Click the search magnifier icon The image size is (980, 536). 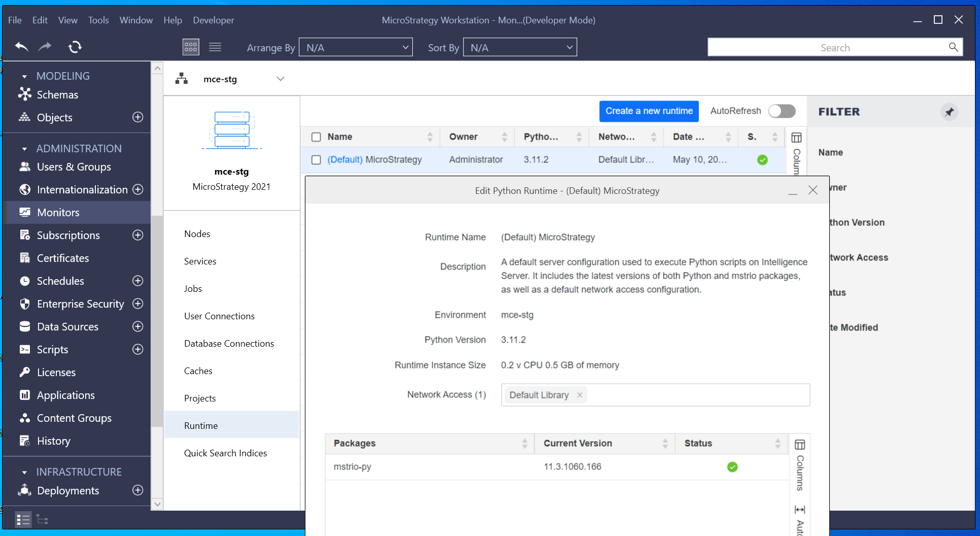[953, 47]
